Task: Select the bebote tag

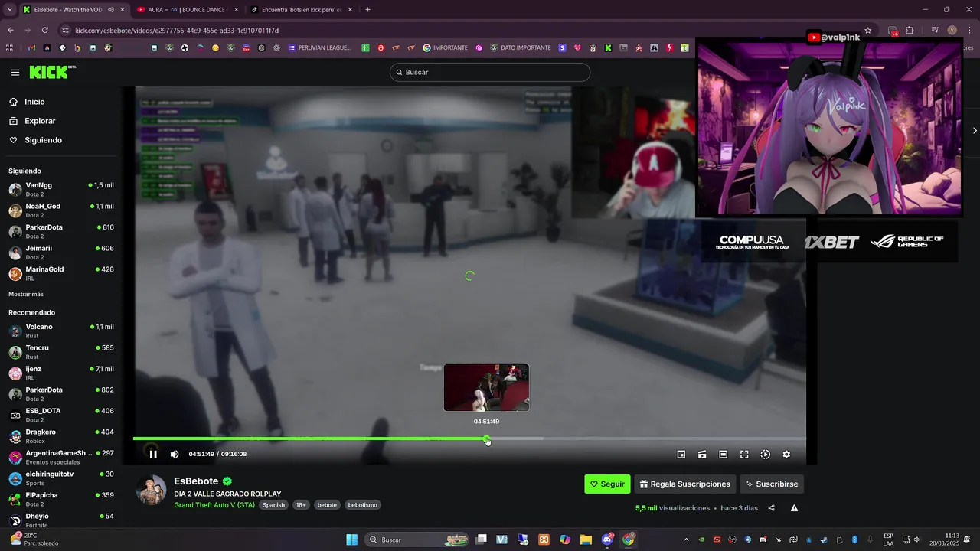Action: pyautogui.click(x=327, y=505)
